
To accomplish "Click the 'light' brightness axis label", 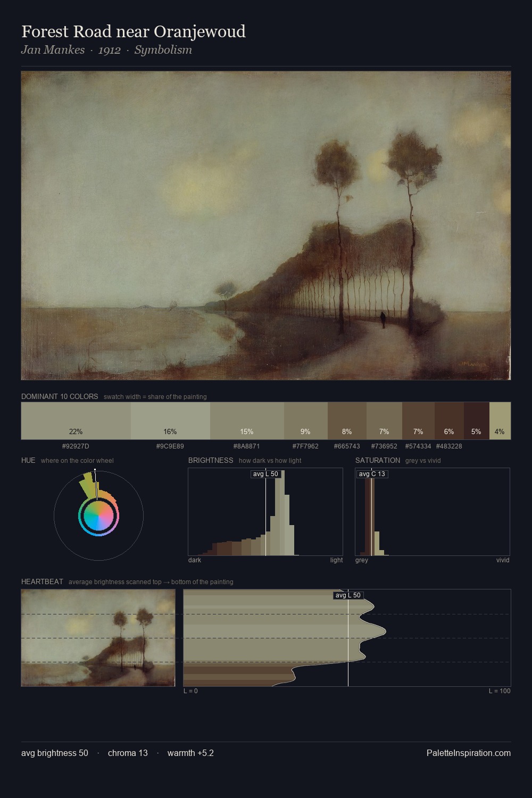I will coord(336,560).
